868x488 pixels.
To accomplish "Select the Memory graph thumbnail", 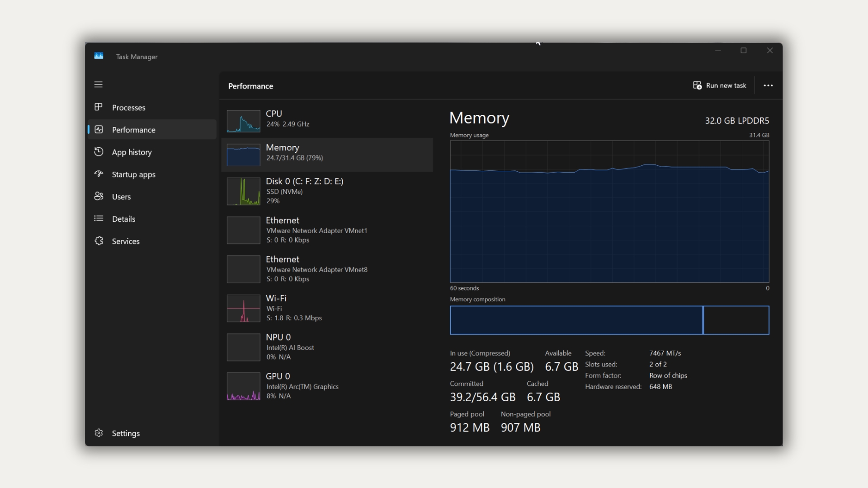I will point(243,155).
